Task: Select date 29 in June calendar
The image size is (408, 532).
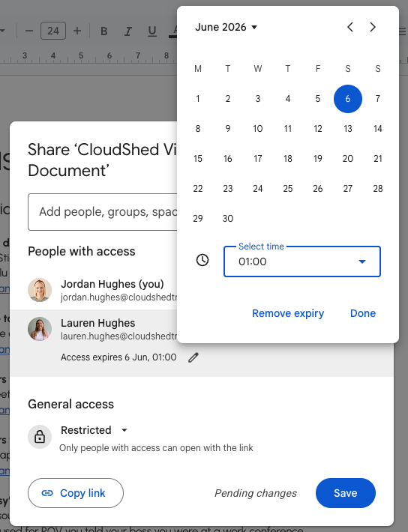Action: click(198, 219)
